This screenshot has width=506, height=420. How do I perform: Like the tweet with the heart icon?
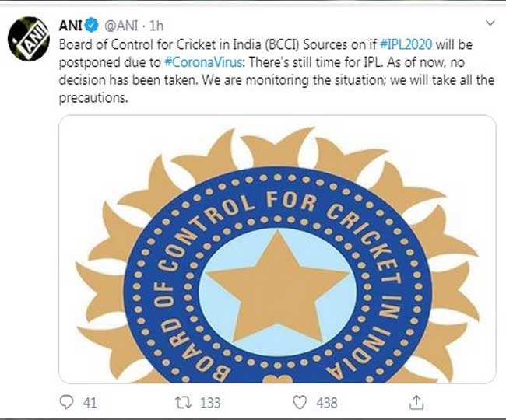point(300,403)
